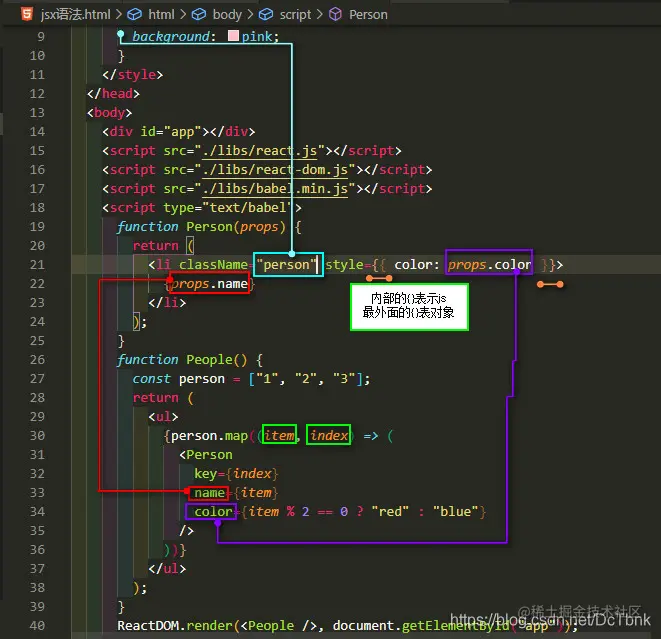Click 'return' keyword on line 20
This screenshot has width=661, height=639.
tap(156, 246)
